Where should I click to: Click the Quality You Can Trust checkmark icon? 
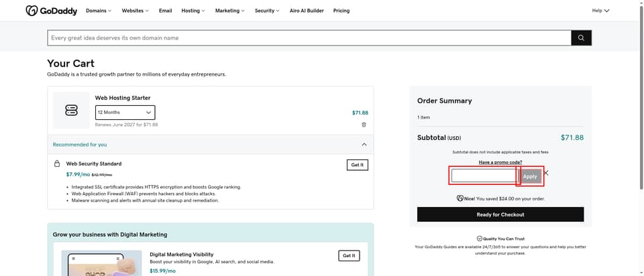click(479, 238)
